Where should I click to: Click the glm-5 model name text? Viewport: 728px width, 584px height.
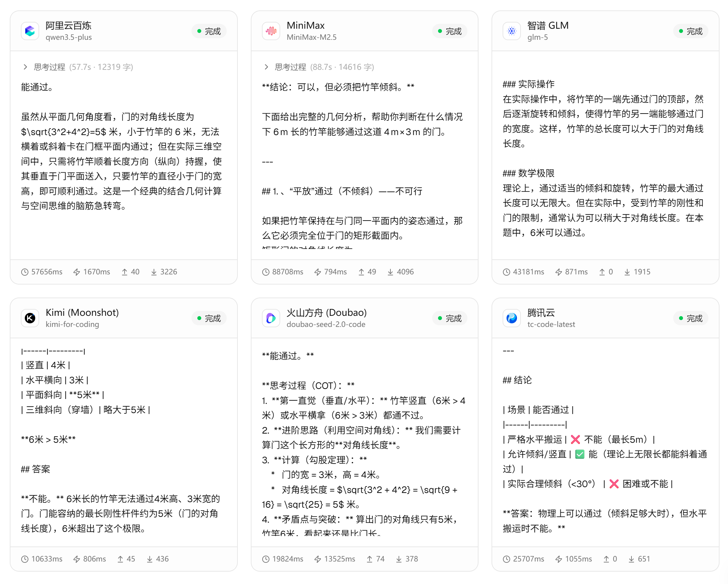tap(538, 37)
